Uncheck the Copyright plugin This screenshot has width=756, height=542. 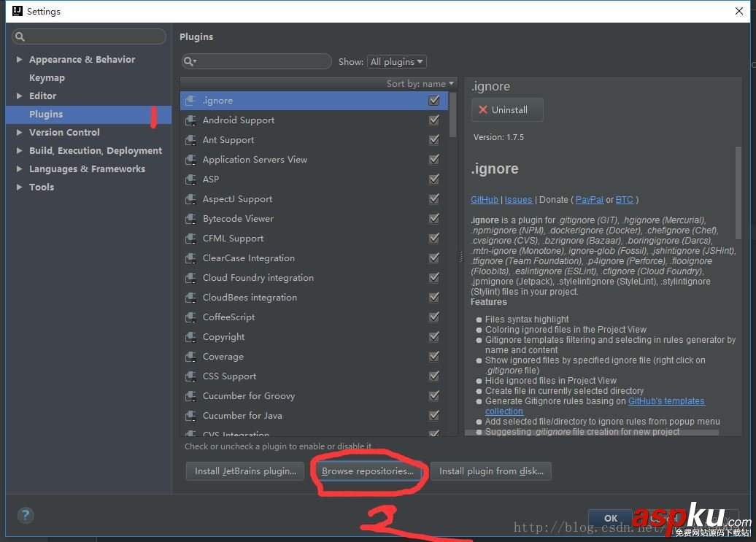(434, 336)
